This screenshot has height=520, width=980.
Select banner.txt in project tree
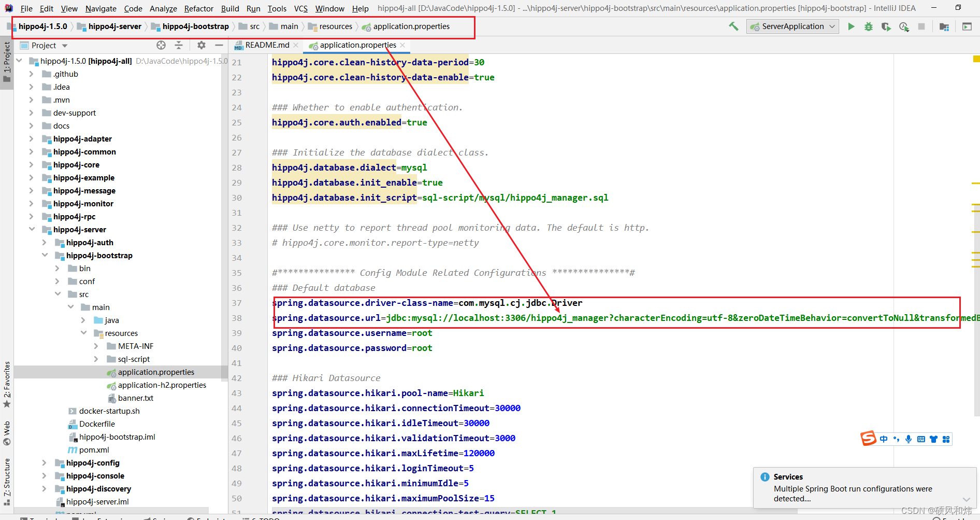tap(135, 398)
